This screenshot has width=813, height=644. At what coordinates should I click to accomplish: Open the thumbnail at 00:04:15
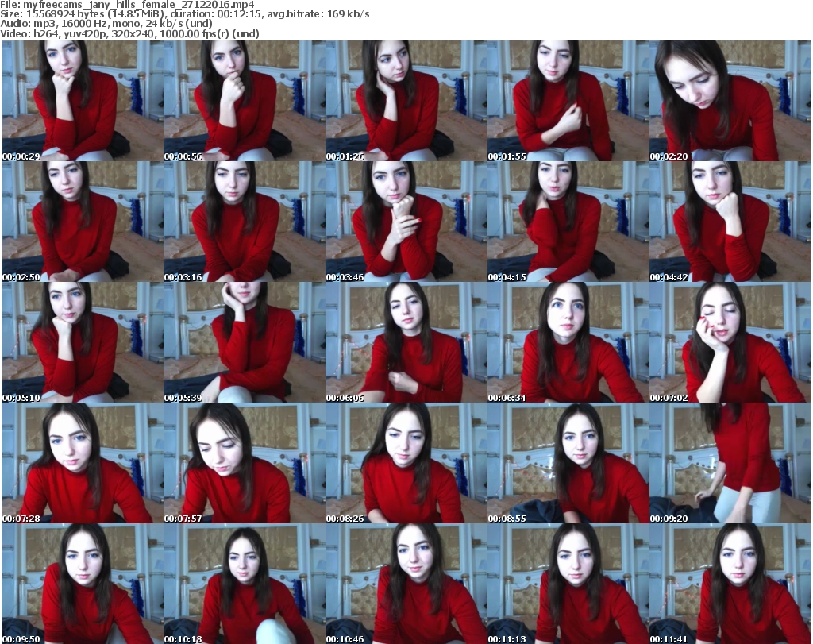[x=568, y=222]
